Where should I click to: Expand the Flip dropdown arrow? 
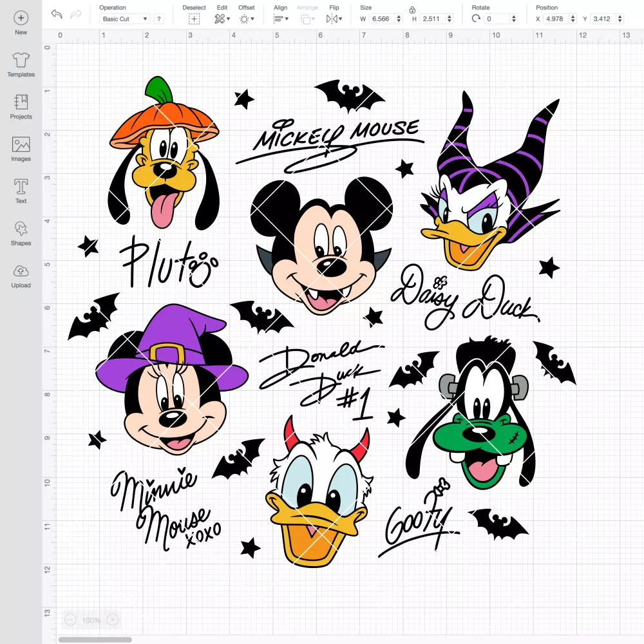click(341, 19)
